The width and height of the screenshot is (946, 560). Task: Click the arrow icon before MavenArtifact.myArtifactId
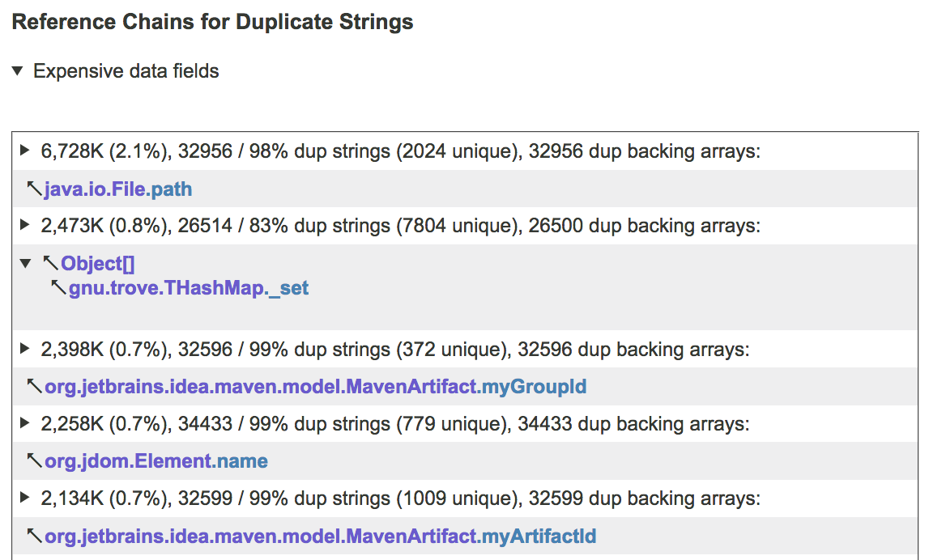(x=34, y=536)
